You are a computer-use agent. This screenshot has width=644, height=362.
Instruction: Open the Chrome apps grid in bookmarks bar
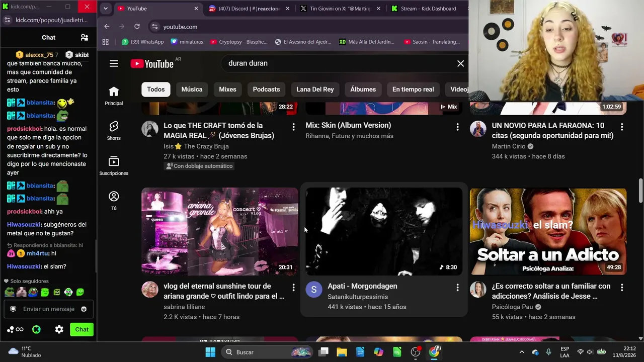click(106, 42)
